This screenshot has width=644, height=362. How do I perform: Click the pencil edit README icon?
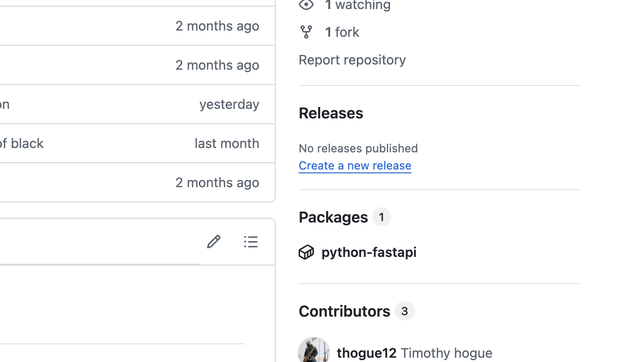pos(213,242)
